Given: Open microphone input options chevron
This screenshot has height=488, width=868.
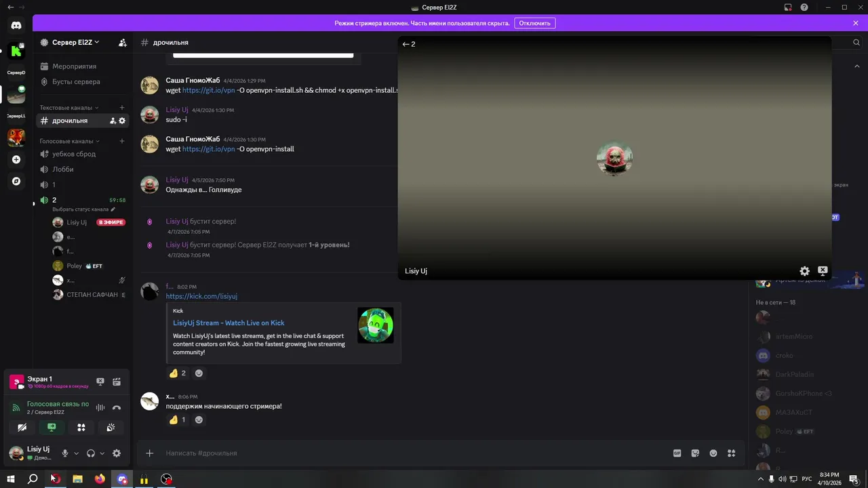Looking at the screenshot, I should coord(76,453).
